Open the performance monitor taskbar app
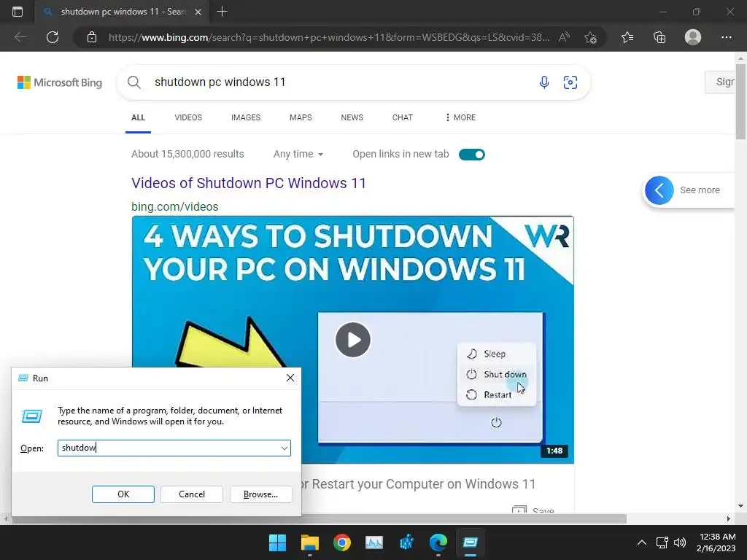Viewport: 747px width, 560px height. (374, 542)
